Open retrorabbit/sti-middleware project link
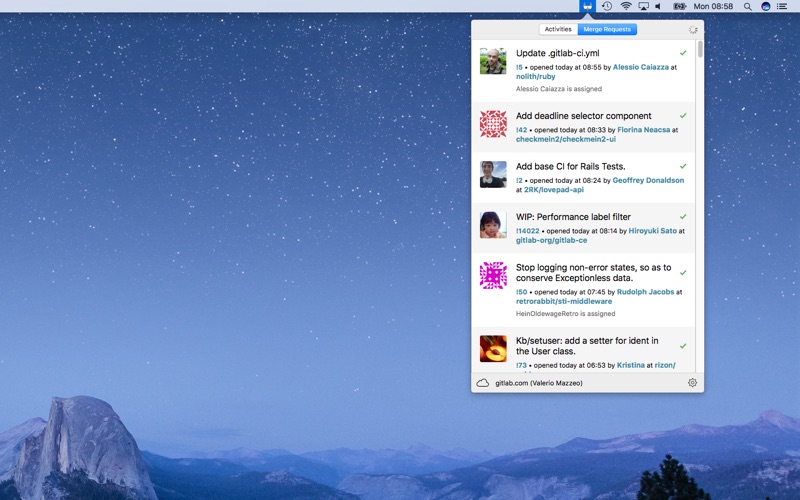The height and width of the screenshot is (500, 800). tap(564, 302)
